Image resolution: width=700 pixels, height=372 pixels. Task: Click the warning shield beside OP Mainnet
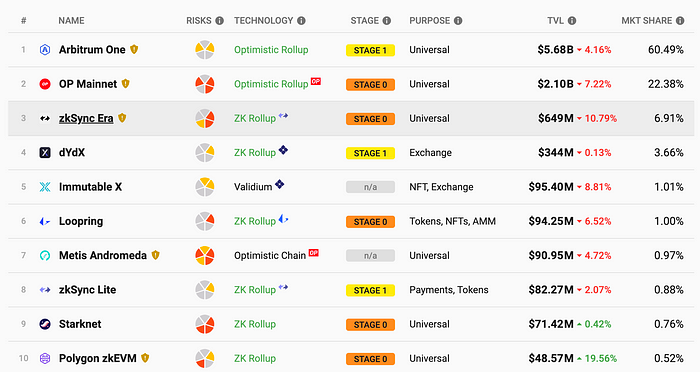(125, 84)
